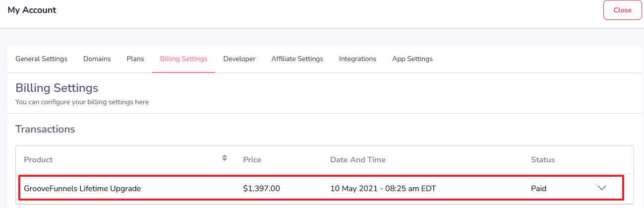
Task: Sort transactions by the Product column arrows
Action: [x=225, y=158]
